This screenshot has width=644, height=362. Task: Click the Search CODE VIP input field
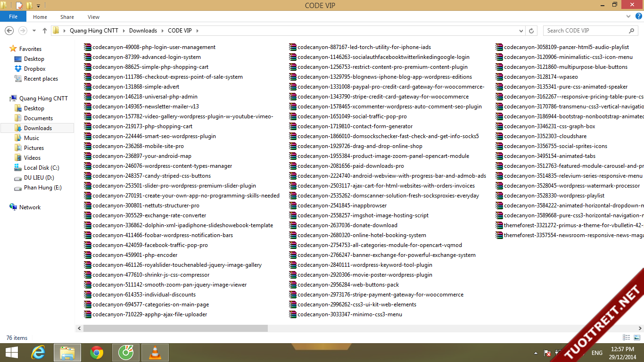pos(586,30)
